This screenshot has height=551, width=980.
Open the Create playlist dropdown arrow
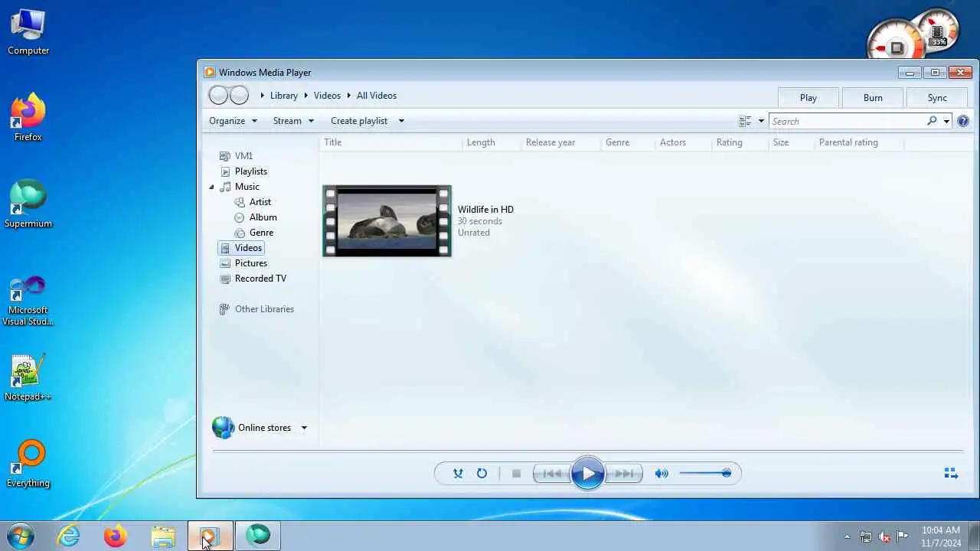point(401,121)
